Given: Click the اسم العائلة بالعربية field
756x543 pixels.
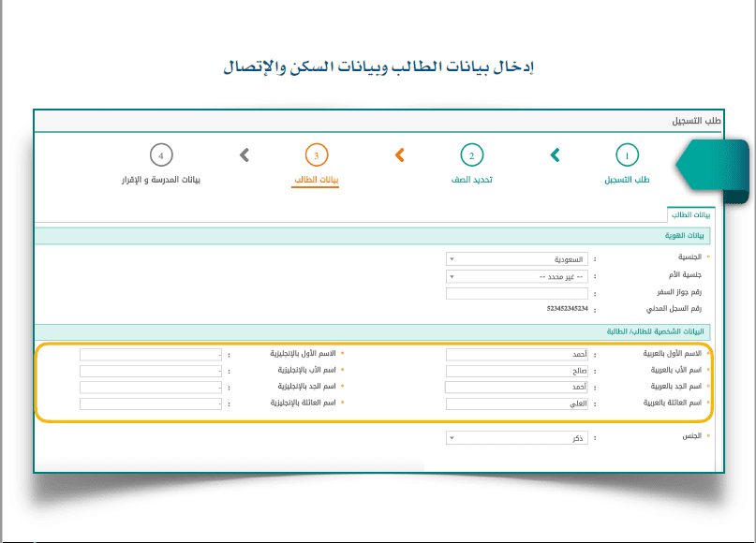Looking at the screenshot, I should 517,404.
